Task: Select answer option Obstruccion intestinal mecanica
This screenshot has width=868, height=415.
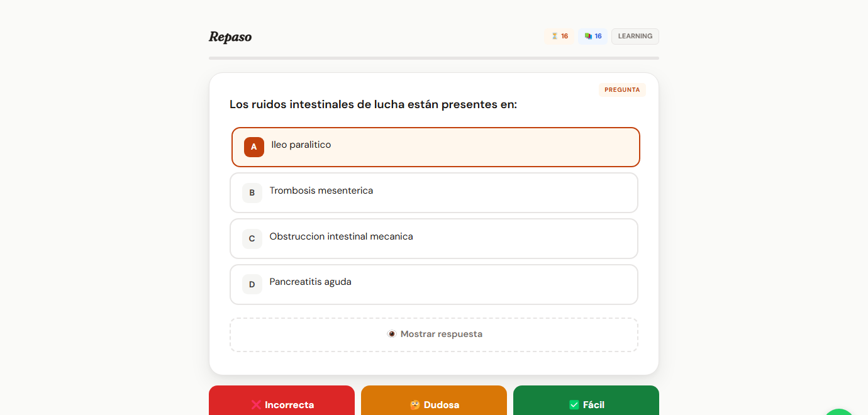Action: 434,238
